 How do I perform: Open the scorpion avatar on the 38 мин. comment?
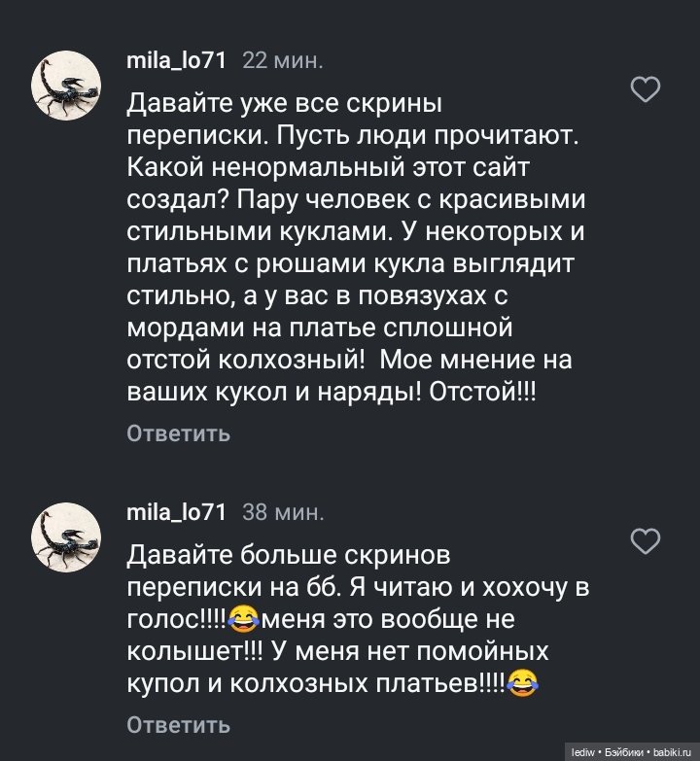[x=67, y=536]
